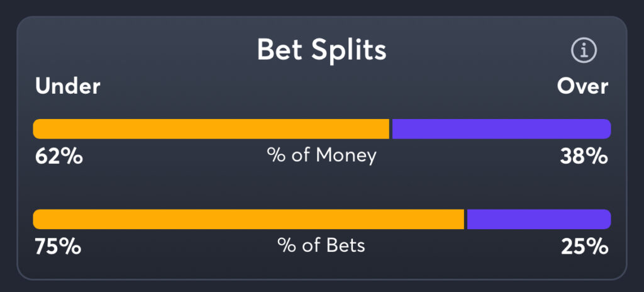Click the rounded left tip of money bar
Screen dimensions: 644x292
36,129
